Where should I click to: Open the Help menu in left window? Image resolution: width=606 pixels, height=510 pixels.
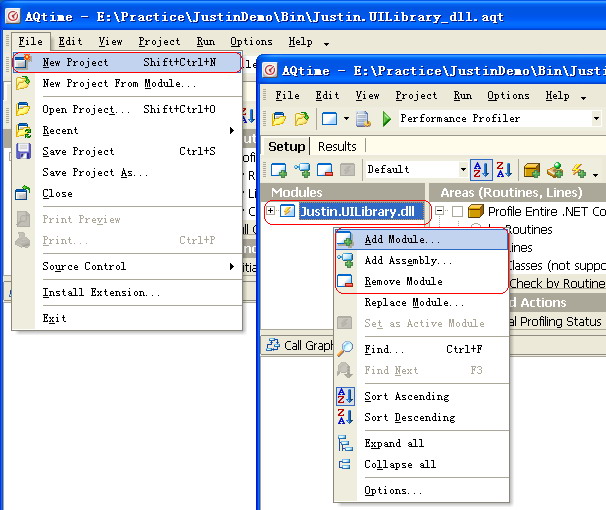point(300,41)
